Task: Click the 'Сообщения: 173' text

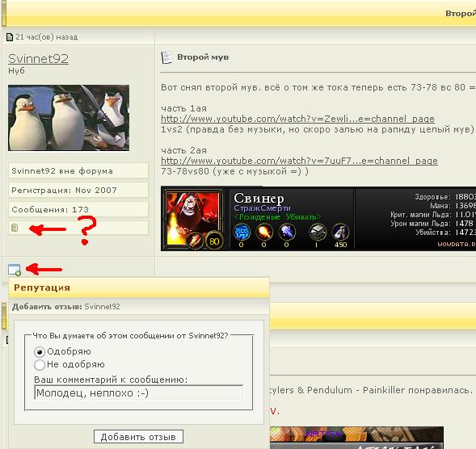Action: pyautogui.click(x=50, y=210)
